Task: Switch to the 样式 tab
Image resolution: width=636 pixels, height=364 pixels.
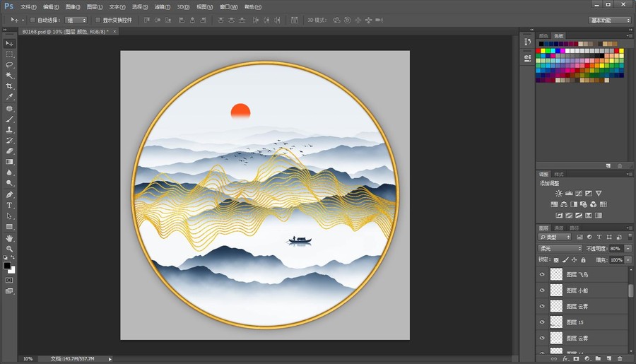Action: [559, 174]
